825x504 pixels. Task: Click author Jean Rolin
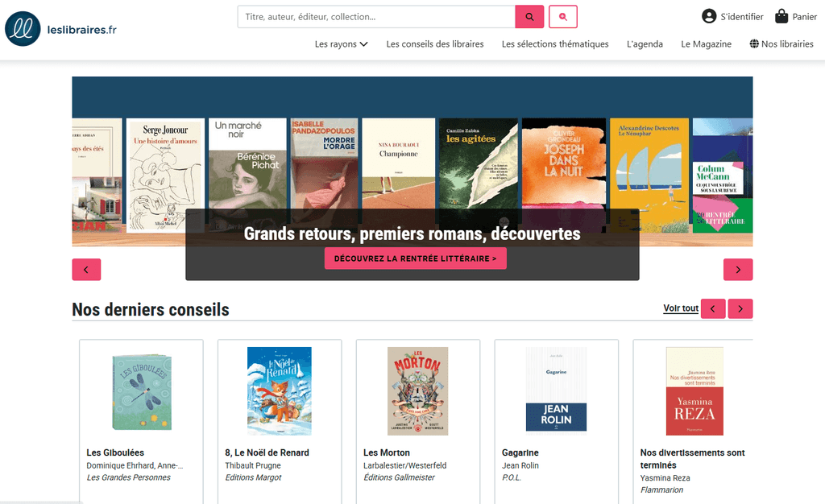[520, 465]
